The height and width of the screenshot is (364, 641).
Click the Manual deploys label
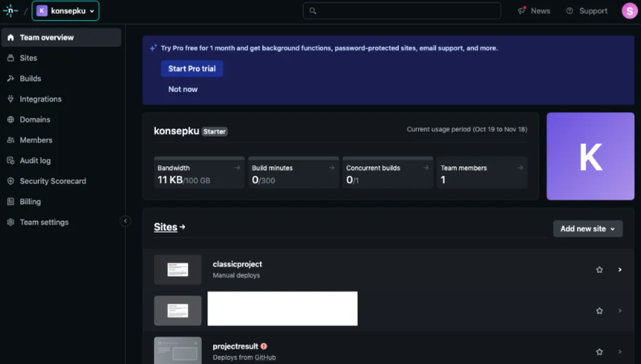tap(237, 275)
